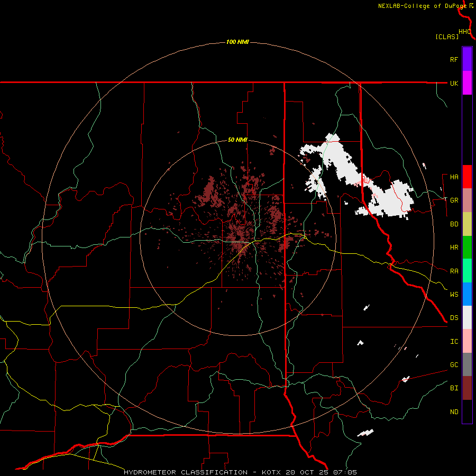
Task: Select the GR legend color block
Action: click(x=467, y=200)
